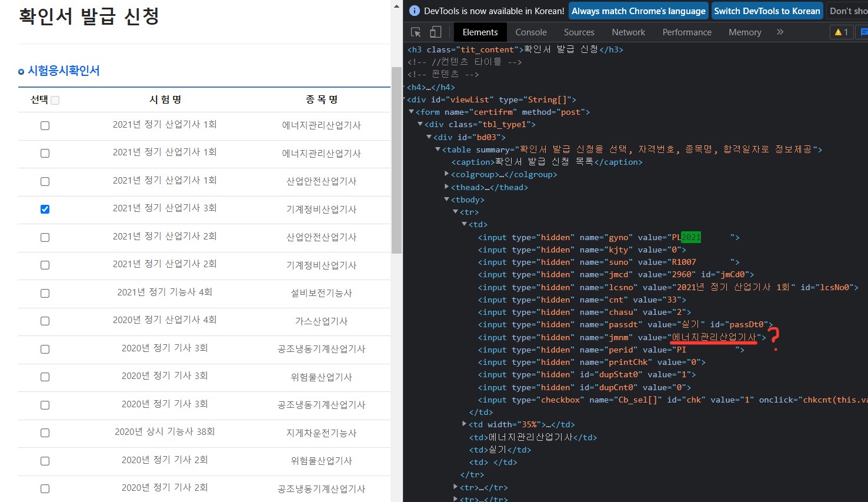This screenshot has height=502, width=868.
Task: Select the hidden input named chasu
Action: (x=585, y=312)
